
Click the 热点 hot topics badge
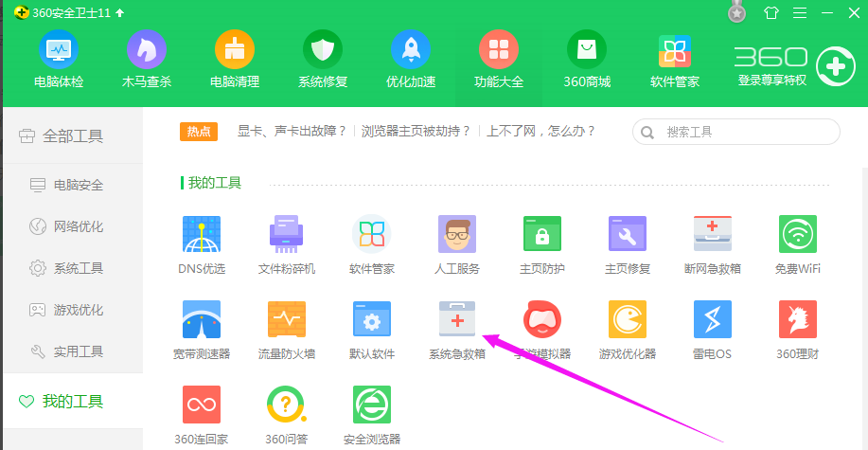(199, 132)
